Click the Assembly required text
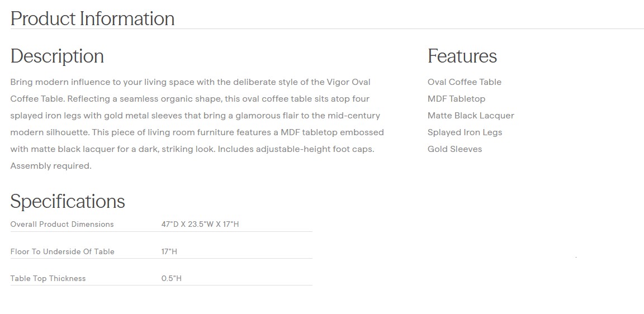This screenshot has height=314, width=644. click(50, 166)
